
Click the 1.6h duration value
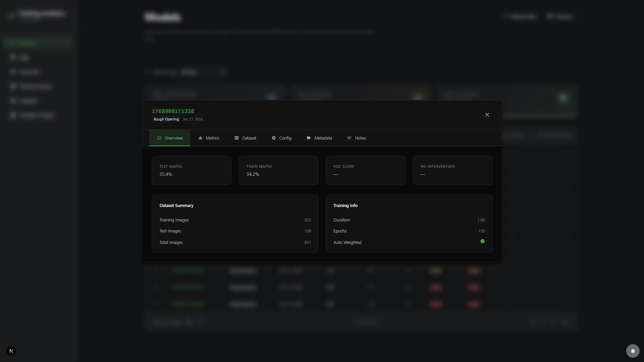(481, 220)
